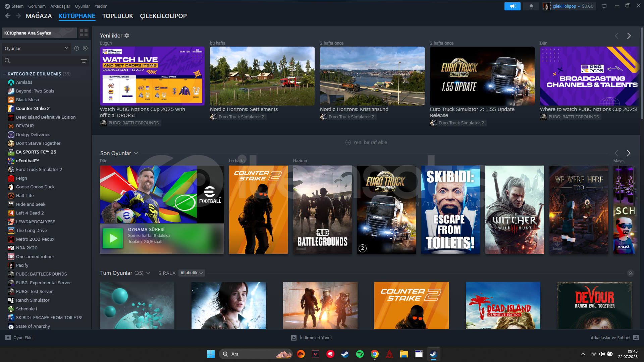Collapse KATEGORİZE EDİLMEMİŞ category
Viewport: 644px width, 362px height.
click(4, 74)
